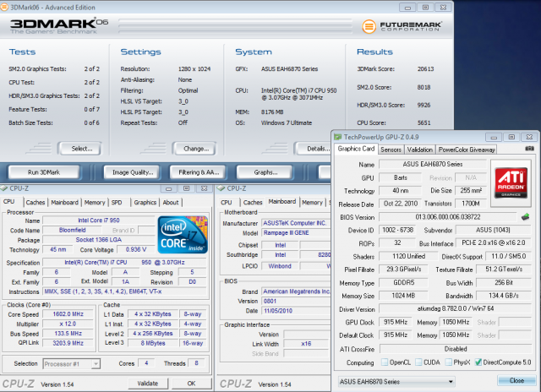
Task: Click the OK button in CPU-Z
Action: point(191,384)
